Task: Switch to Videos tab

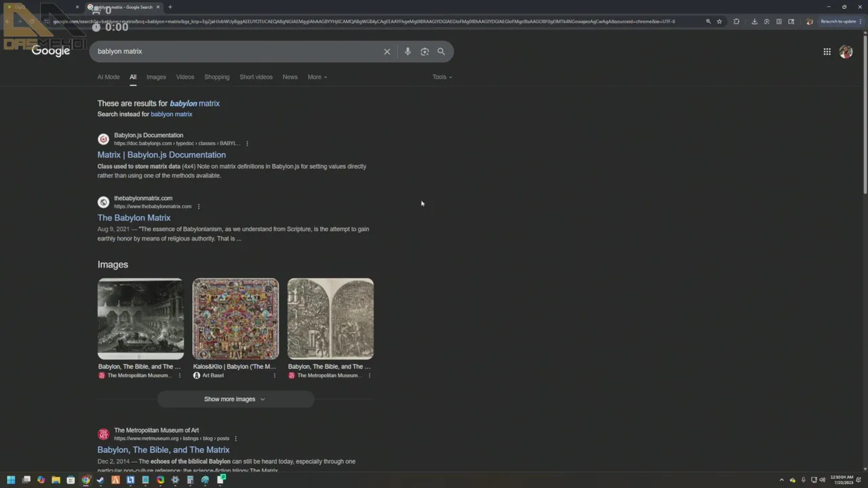Action: click(x=185, y=77)
